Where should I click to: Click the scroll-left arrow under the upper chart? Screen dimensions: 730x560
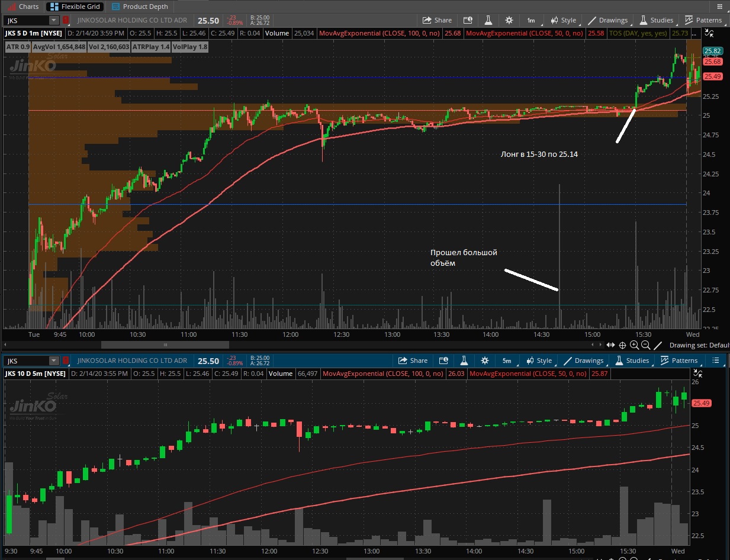[7, 345]
